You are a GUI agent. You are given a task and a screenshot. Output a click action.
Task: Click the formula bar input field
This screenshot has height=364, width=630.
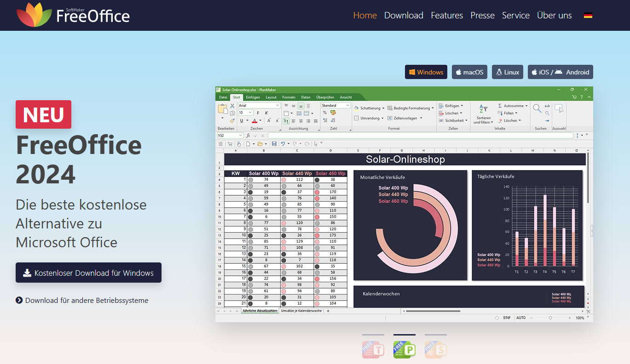(x=421, y=136)
